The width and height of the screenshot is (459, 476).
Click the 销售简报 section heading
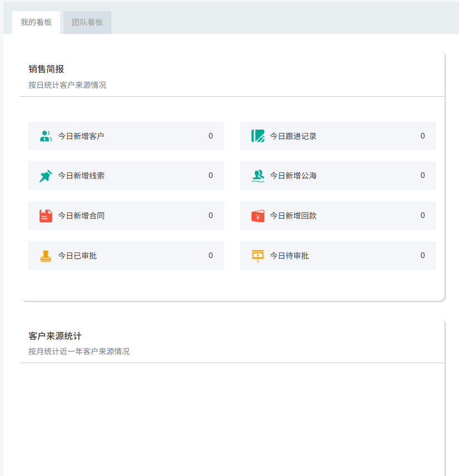46,69
